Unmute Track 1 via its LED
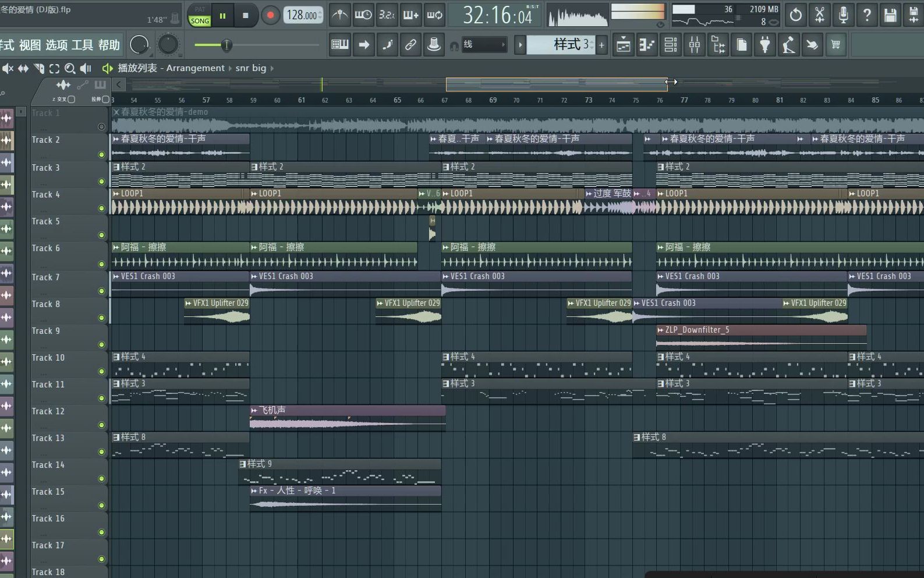The width and height of the screenshot is (924, 578). [x=102, y=126]
